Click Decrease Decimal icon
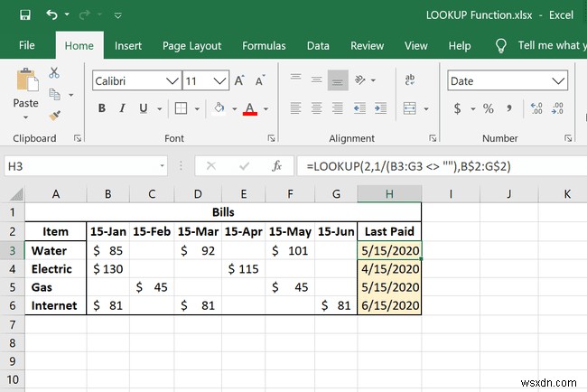 tap(557, 108)
